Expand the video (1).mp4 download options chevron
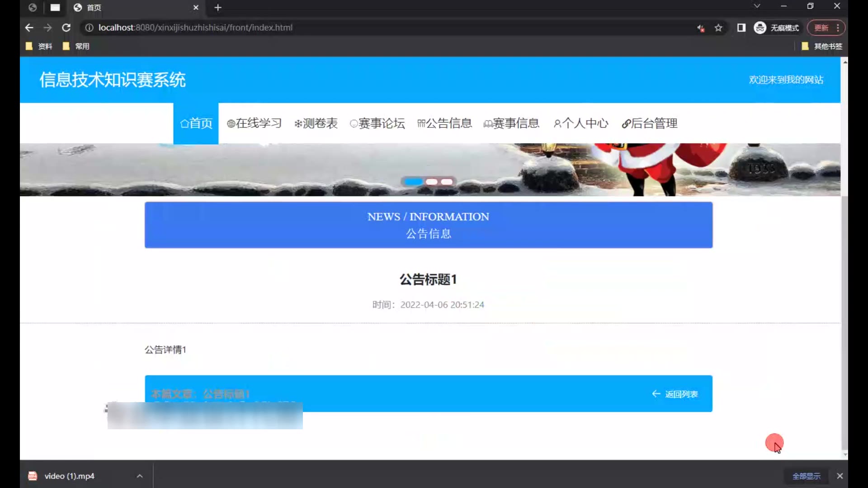868x488 pixels. 140,476
